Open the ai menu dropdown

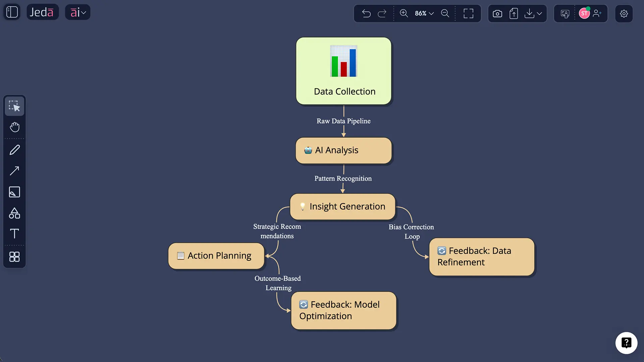[x=78, y=12]
